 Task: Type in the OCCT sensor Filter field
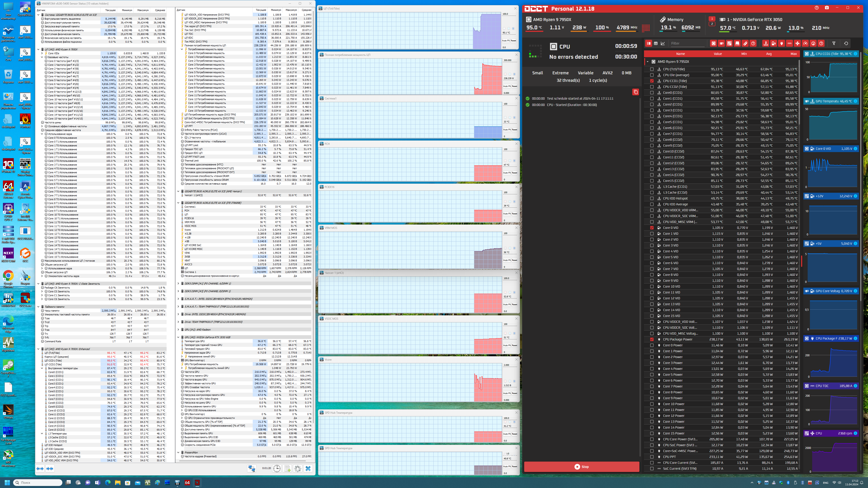[x=687, y=43]
